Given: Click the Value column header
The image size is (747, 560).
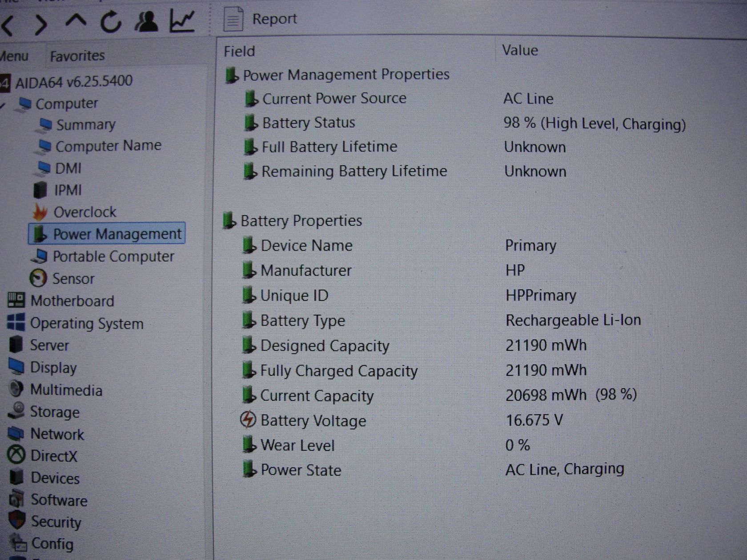Looking at the screenshot, I should pos(520,50).
